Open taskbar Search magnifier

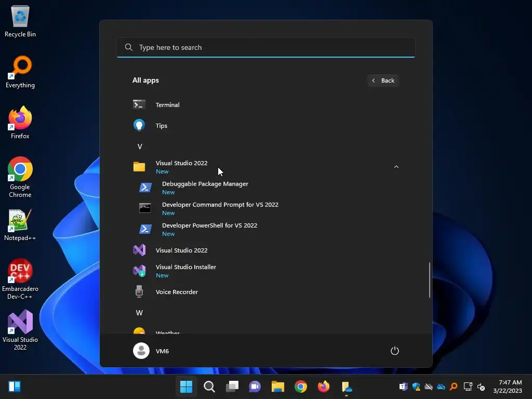coord(209,387)
